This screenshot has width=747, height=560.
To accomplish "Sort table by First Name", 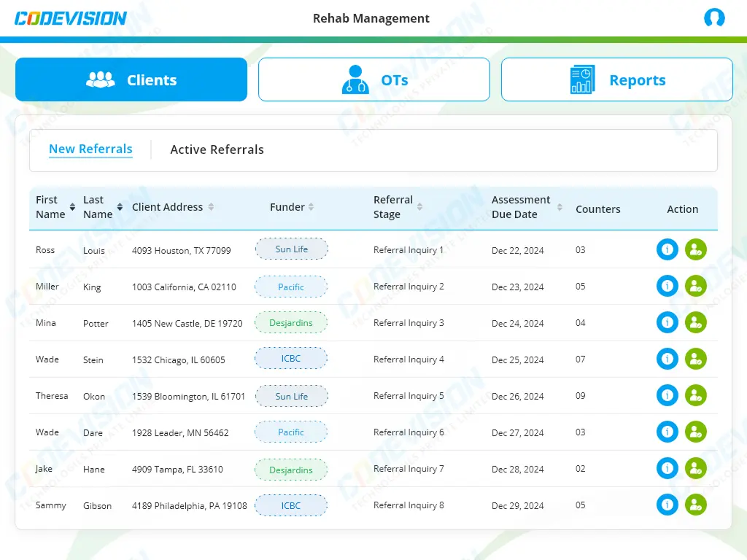I will pos(72,207).
